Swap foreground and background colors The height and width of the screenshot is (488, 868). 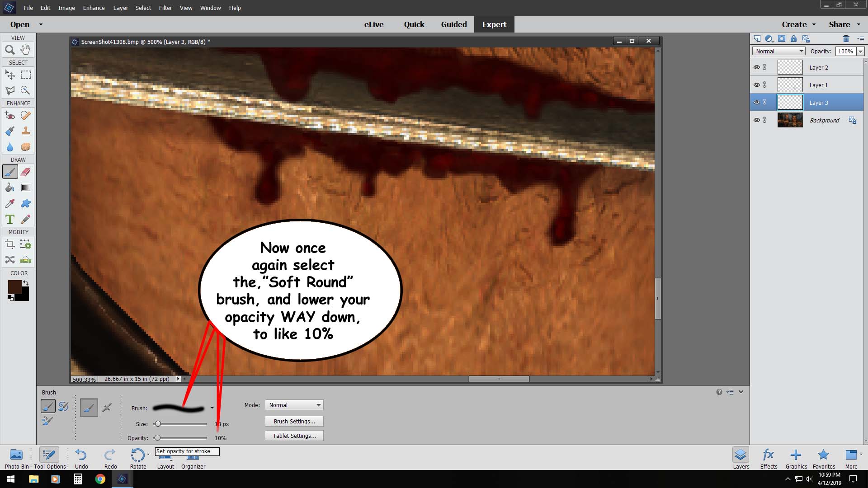[26, 283]
